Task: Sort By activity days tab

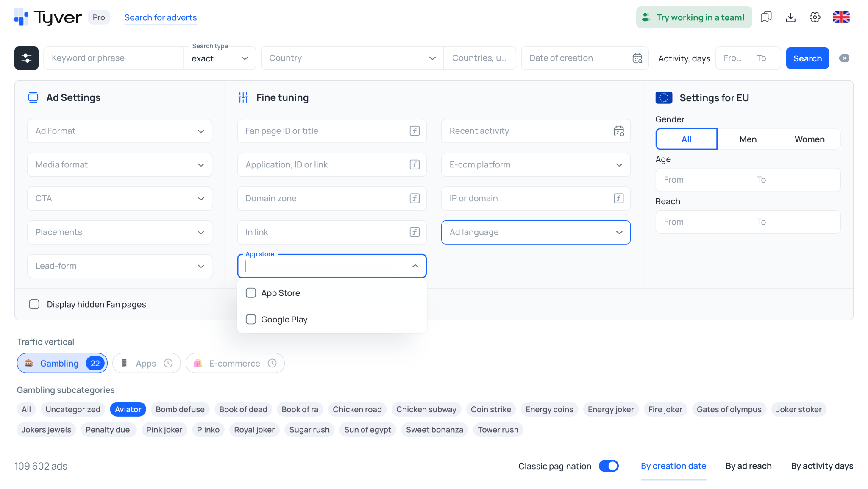Action: point(822,466)
